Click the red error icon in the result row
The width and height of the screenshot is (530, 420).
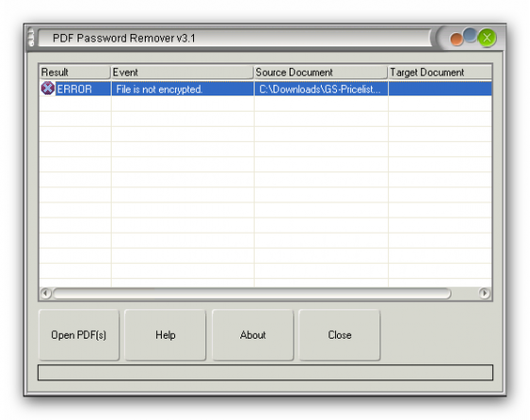click(47, 89)
